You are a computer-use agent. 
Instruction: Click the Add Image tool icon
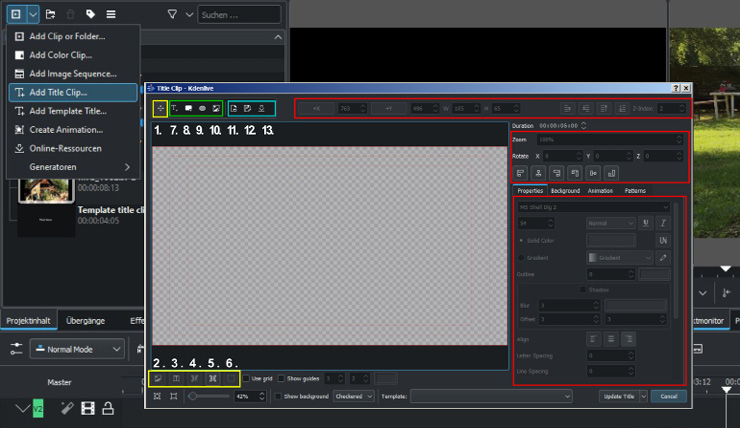pos(216,108)
